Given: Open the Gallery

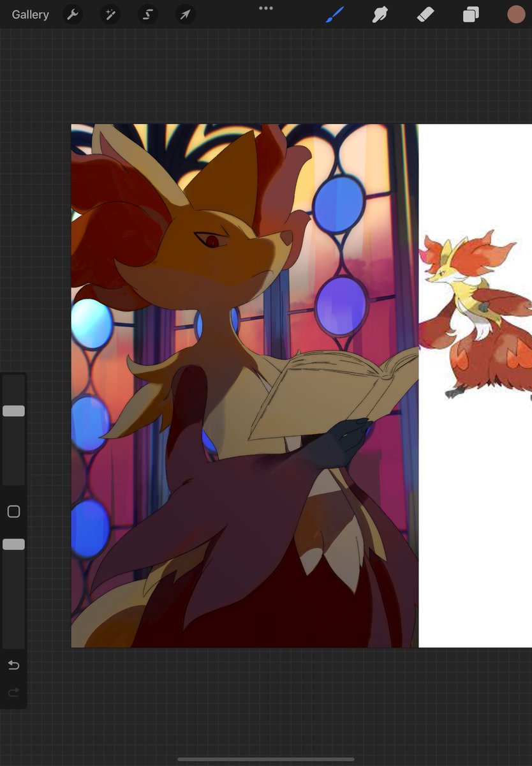Looking at the screenshot, I should pyautogui.click(x=30, y=14).
